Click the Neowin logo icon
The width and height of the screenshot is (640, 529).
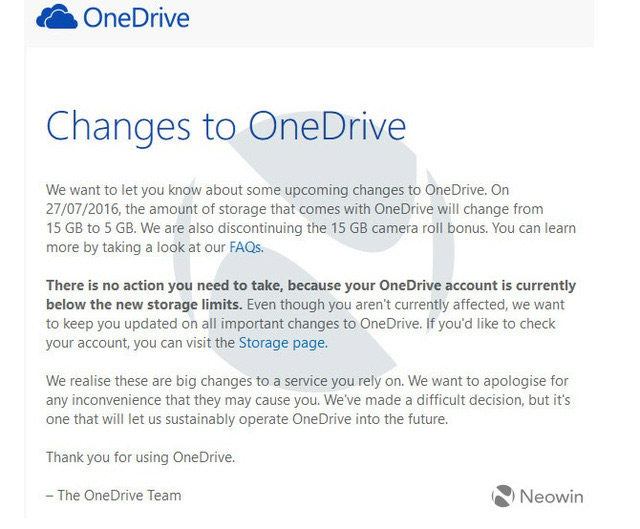click(503, 495)
